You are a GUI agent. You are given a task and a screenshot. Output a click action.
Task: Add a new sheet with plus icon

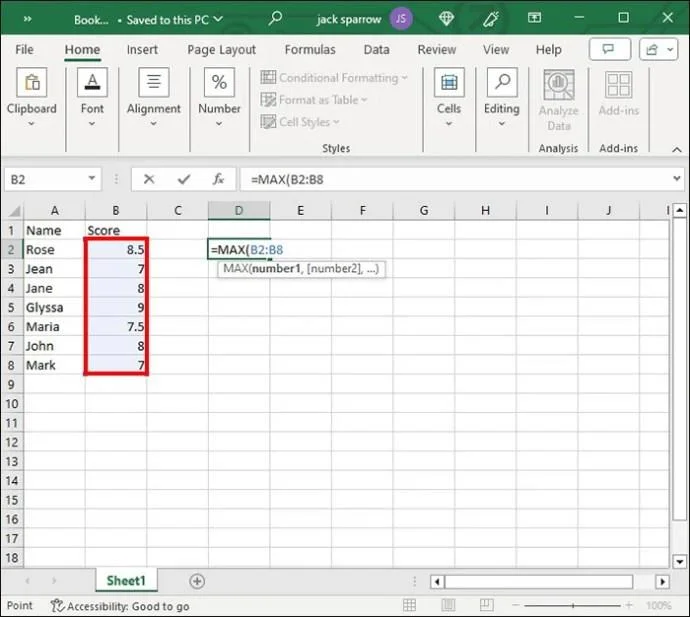(x=197, y=581)
